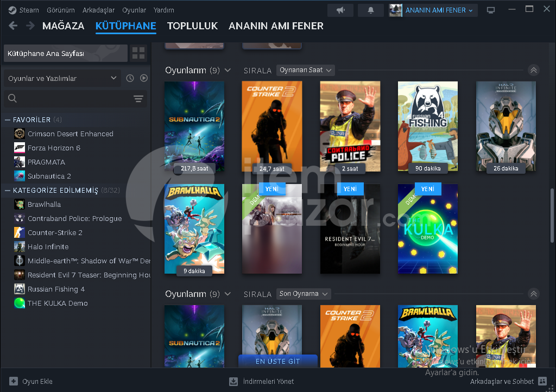The width and height of the screenshot is (556, 392).
Task: Click the EN ÜSTE GİT button
Action: 277,361
